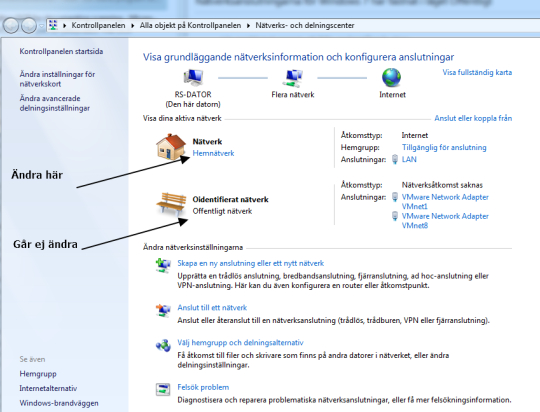Click the RS-DATOR computer name label
Image resolution: width=540 pixels, height=412 pixels.
point(193,94)
